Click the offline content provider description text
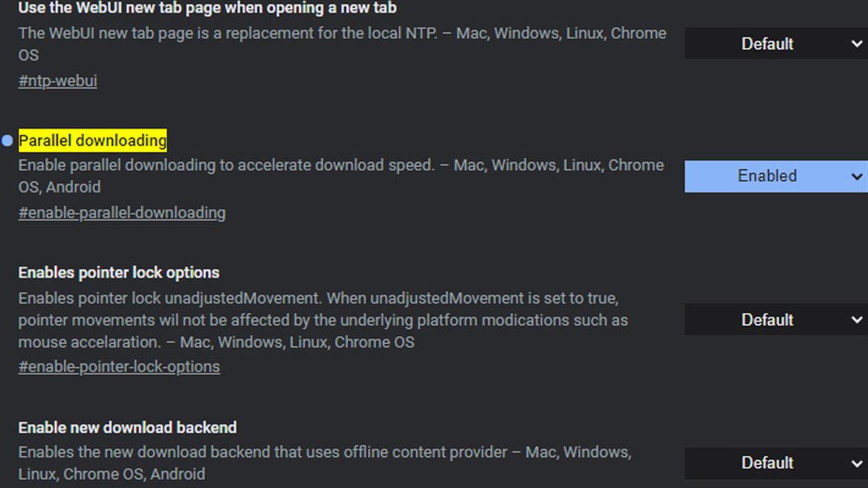Image resolution: width=868 pixels, height=488 pixels. click(324, 453)
